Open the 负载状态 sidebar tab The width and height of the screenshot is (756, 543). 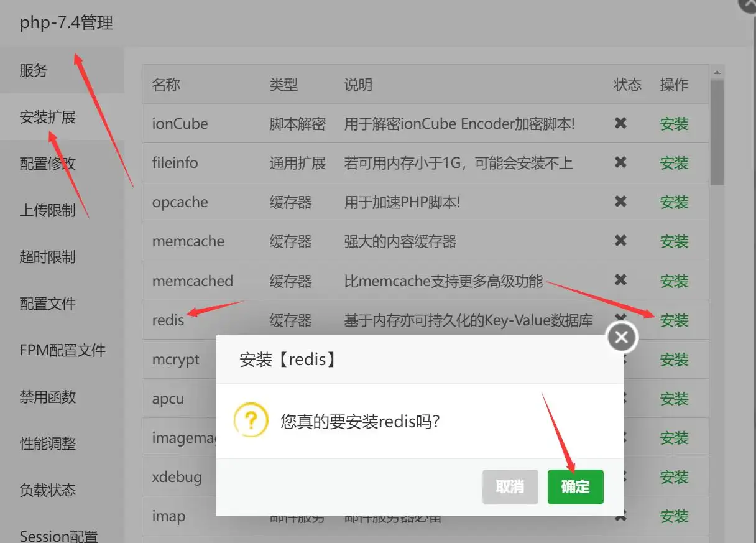coord(62,490)
